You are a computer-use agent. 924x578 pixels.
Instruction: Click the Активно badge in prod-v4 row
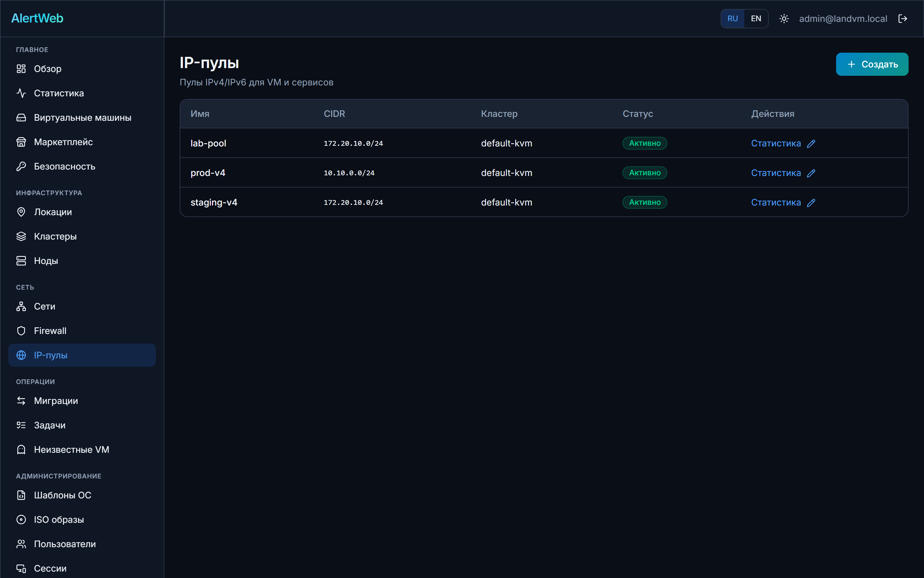[645, 173]
